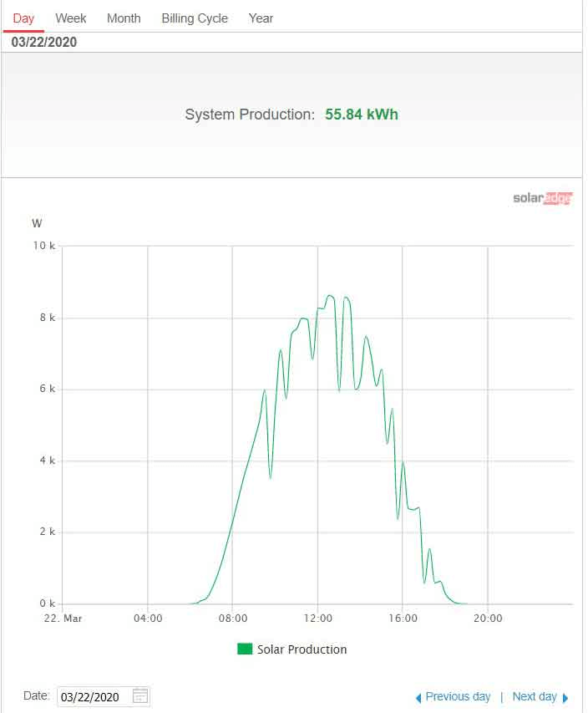Click the 12:00 x-axis label
This screenshot has height=713, width=588.
[x=318, y=619]
